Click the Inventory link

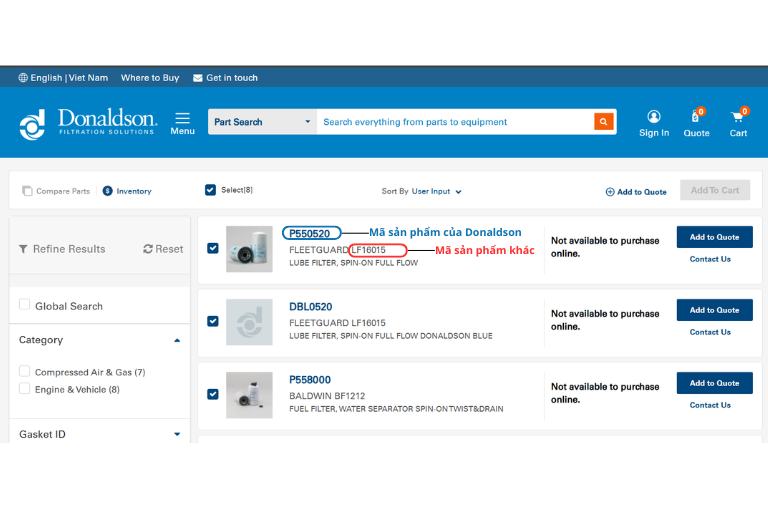(134, 191)
